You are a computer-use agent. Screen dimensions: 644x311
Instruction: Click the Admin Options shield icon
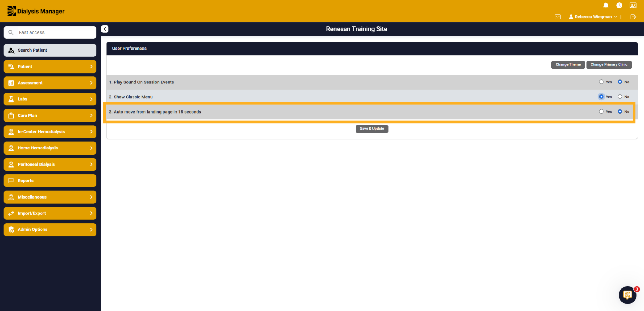11,229
